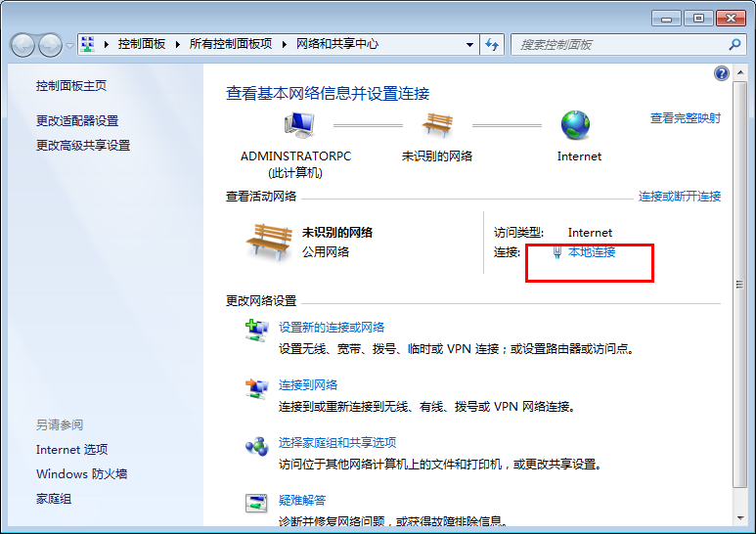Click the troubleshoot problems icon
Image resolution: width=756 pixels, height=534 pixels.
point(256,504)
